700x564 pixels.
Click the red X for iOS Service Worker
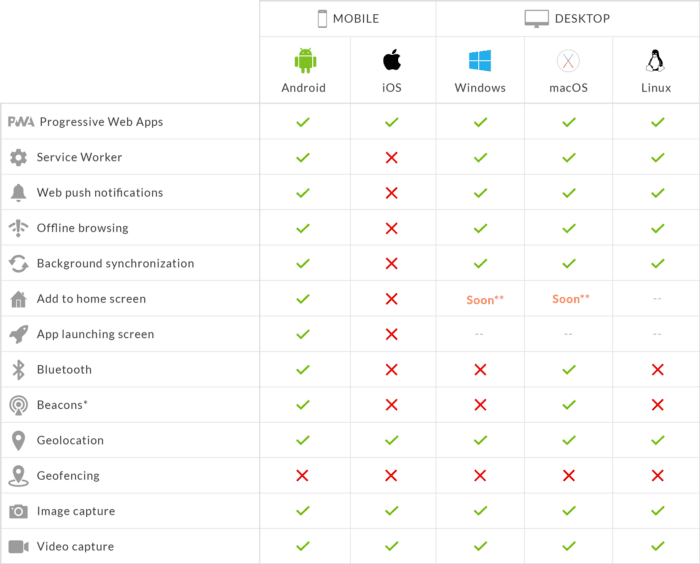pyautogui.click(x=392, y=157)
